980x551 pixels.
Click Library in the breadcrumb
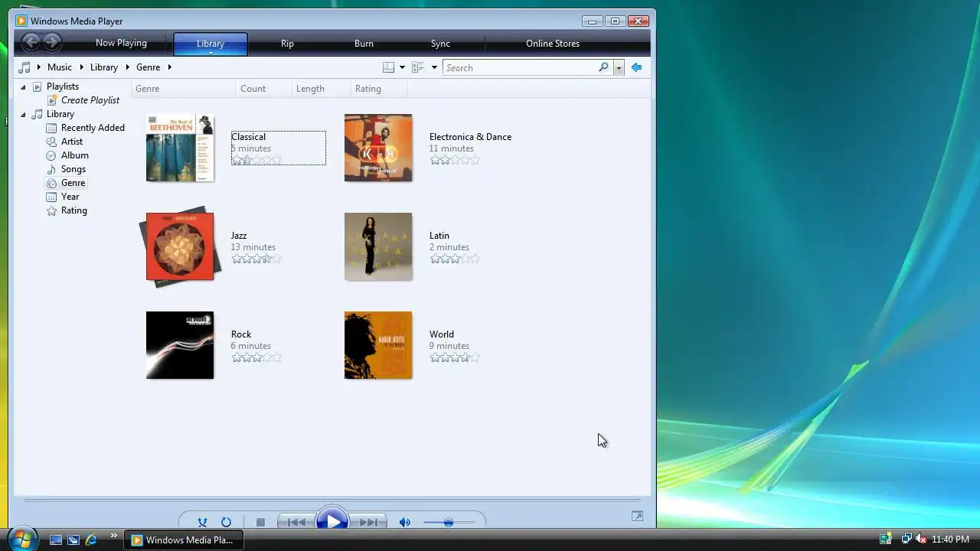pyautogui.click(x=104, y=67)
